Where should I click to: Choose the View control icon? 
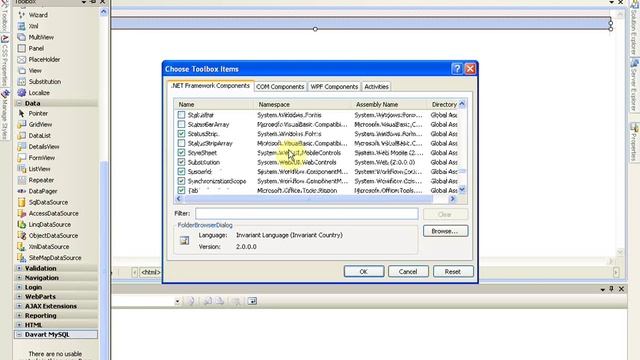point(22,71)
